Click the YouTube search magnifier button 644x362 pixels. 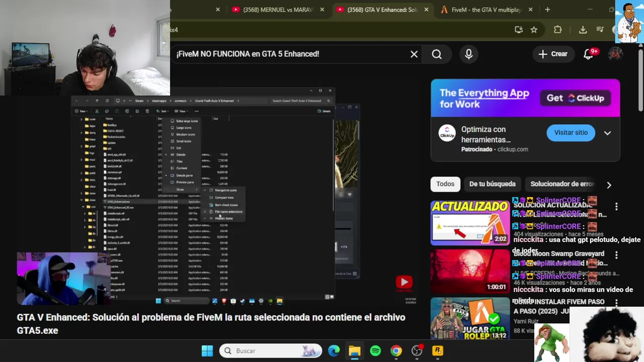coord(437,54)
